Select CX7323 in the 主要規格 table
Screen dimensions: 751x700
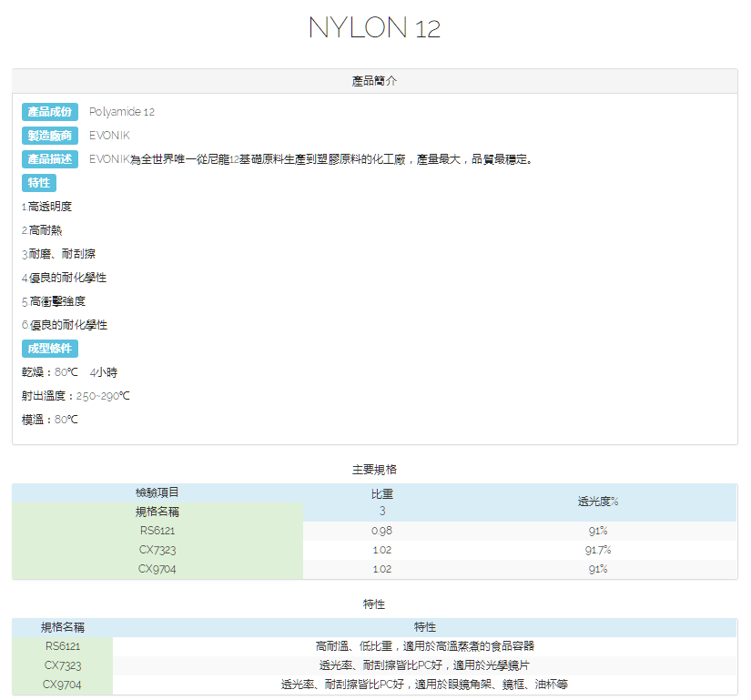point(157,550)
